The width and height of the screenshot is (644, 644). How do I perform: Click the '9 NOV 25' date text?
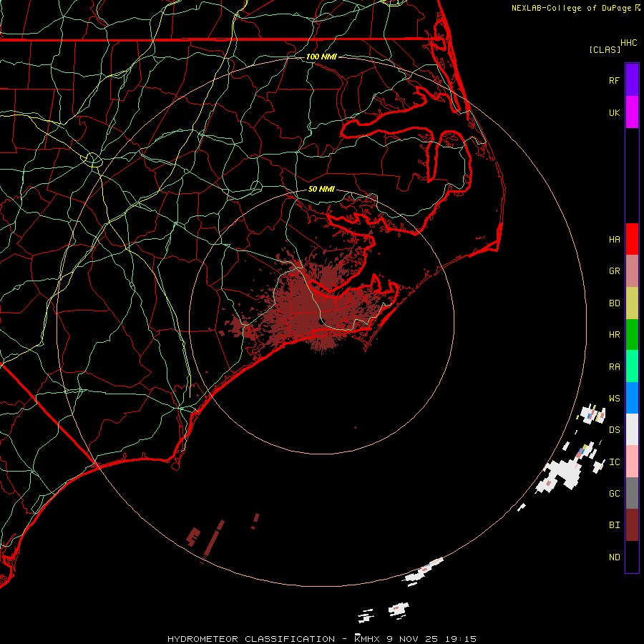tap(412, 639)
